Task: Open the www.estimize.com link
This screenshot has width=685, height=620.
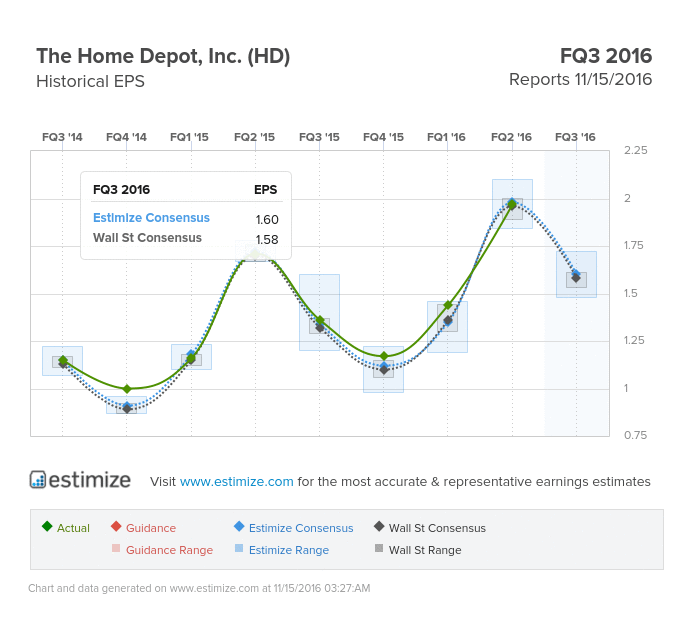Action: (236, 481)
